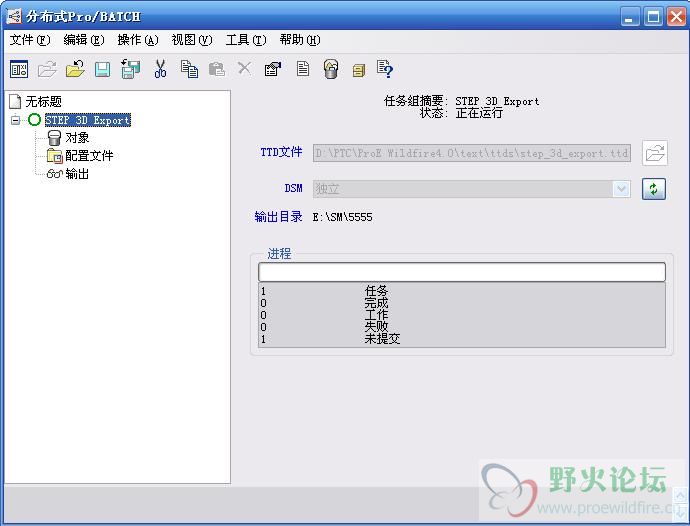
Task: Click the multiple floppy disks save-all icon
Action: 131,69
